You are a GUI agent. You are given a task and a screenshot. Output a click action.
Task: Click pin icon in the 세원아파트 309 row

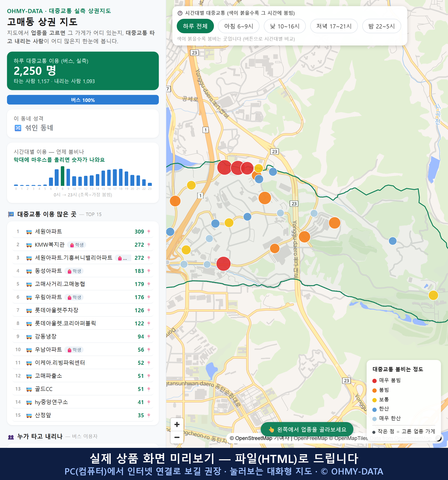(x=149, y=232)
